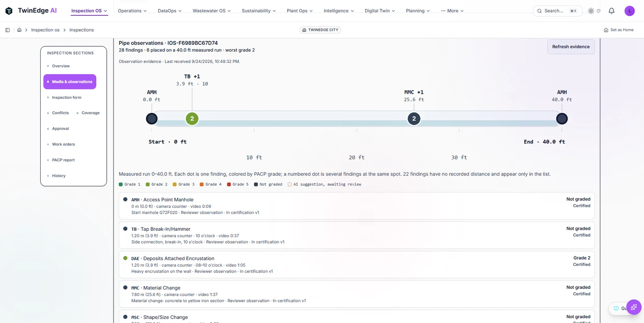This screenshot has width=644, height=323.
Task: Go to home via breadcrumb house icon
Action: (x=19, y=30)
